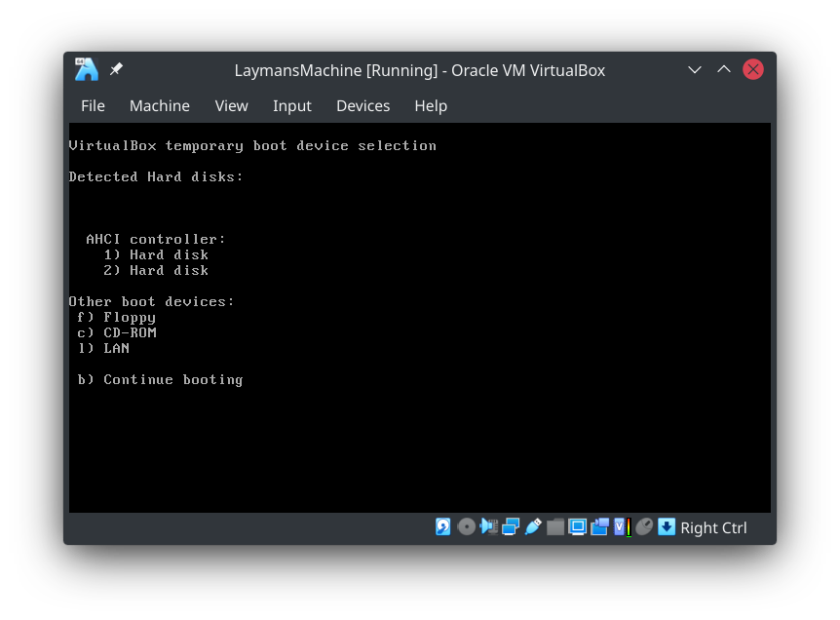Click the network adapters status icon
Screen dimensions: 840x620
tap(511, 526)
